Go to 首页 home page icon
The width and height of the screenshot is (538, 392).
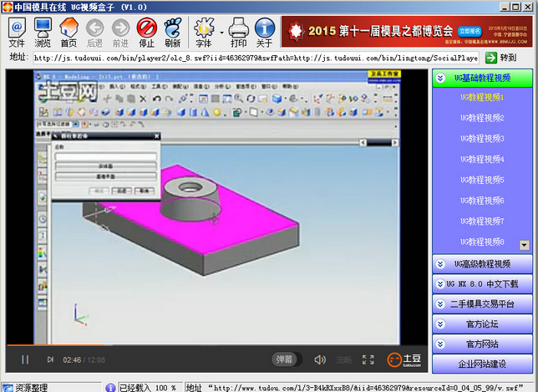point(69,33)
